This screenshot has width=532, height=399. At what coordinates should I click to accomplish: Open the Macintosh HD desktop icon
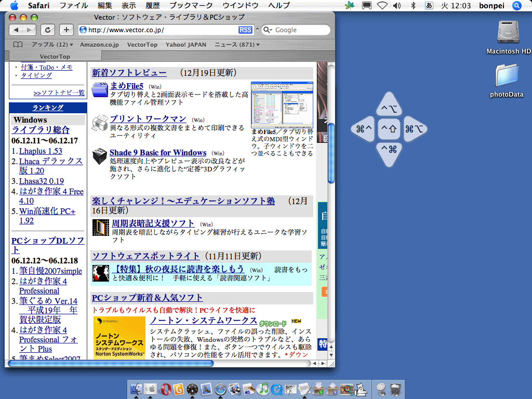coord(508,37)
